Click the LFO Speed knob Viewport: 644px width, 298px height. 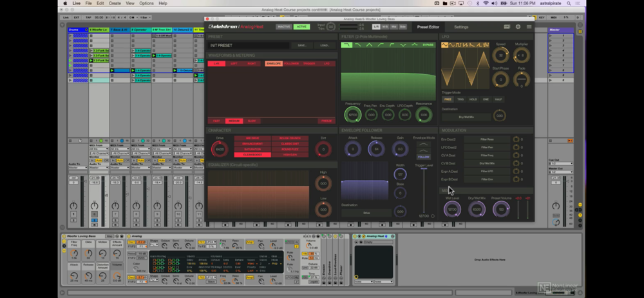point(500,55)
